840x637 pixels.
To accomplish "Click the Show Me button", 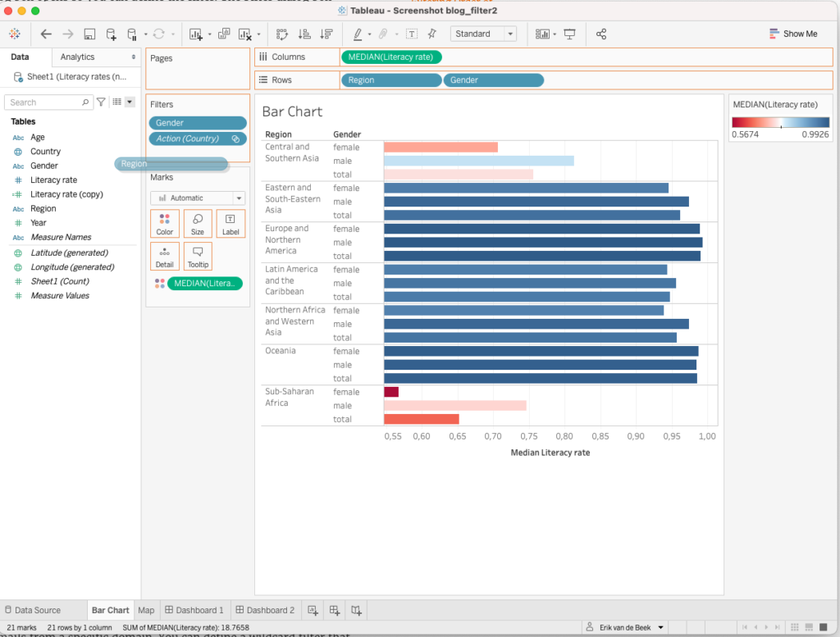I will click(792, 34).
